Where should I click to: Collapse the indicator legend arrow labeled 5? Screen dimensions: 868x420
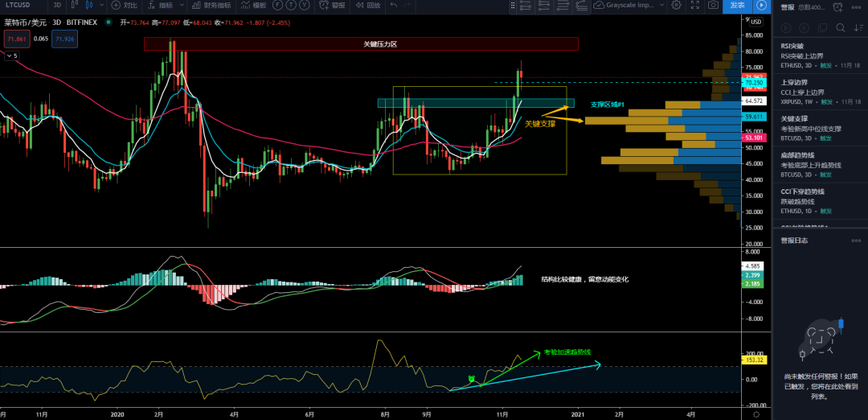(x=11, y=56)
